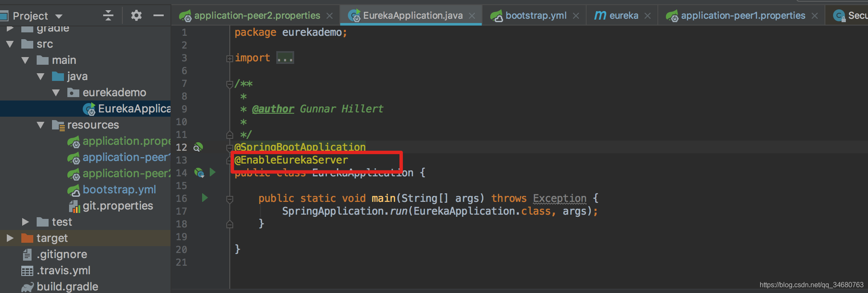Close the application-peer2.properties tab

(x=330, y=16)
